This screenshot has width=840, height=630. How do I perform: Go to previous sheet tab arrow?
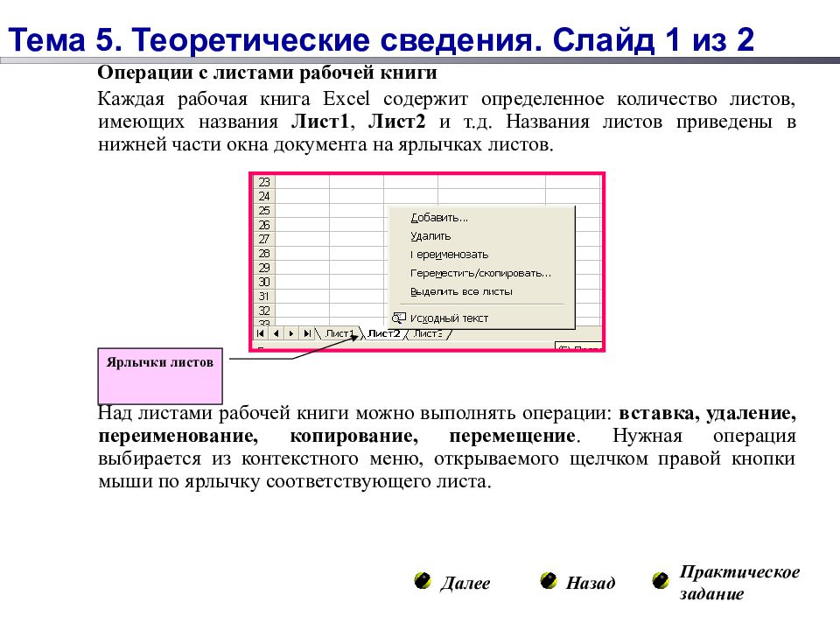pos(276,333)
